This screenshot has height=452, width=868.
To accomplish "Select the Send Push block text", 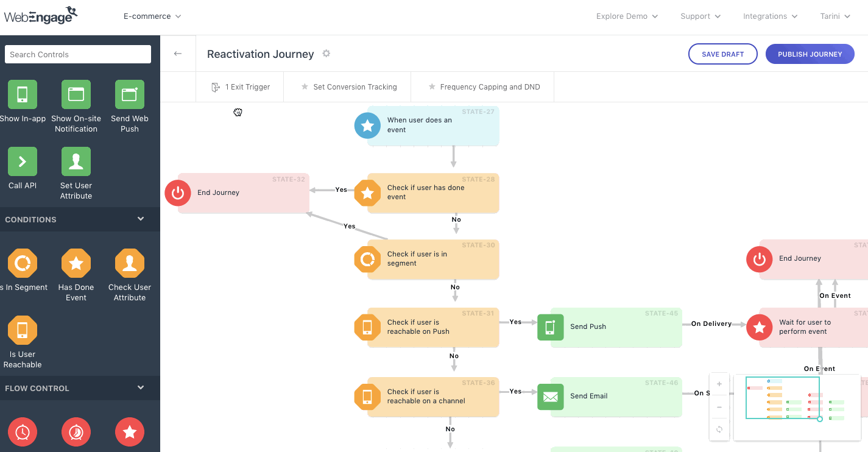I will 588,327.
